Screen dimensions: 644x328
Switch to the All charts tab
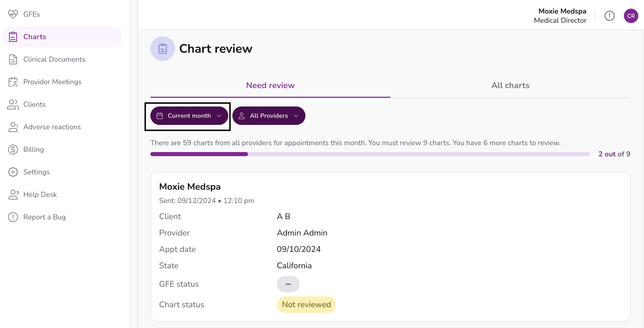(510, 85)
